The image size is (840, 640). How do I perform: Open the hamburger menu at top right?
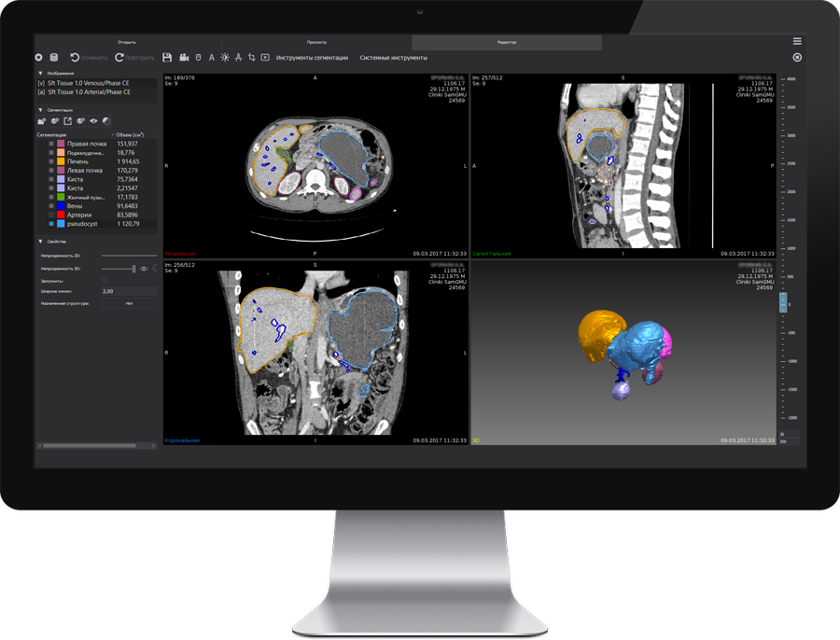pos(797,41)
